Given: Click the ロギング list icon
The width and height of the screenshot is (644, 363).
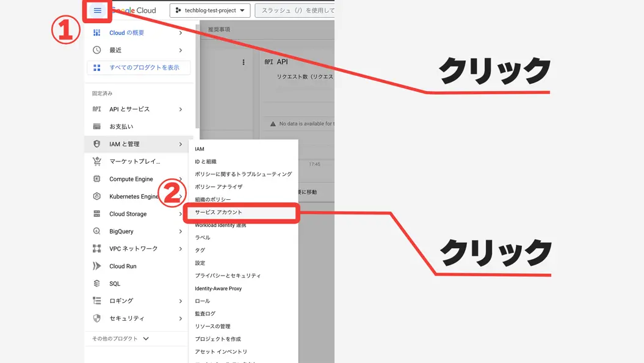Looking at the screenshot, I should point(96,301).
